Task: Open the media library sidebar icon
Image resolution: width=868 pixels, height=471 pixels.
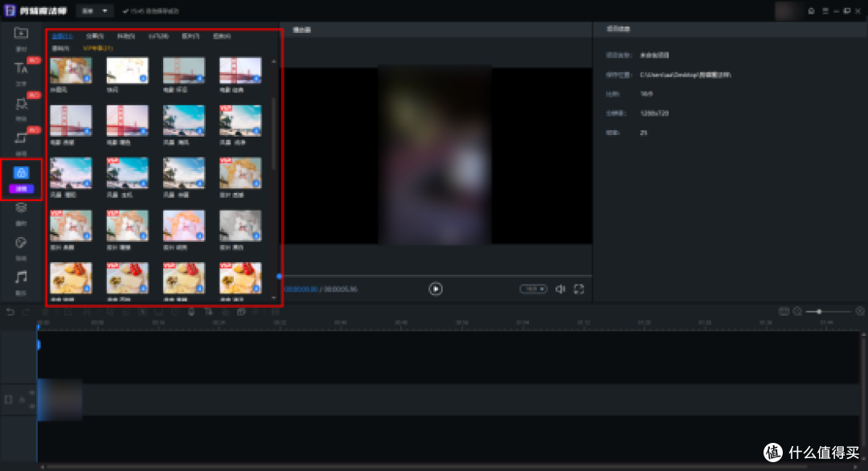Action: pyautogui.click(x=21, y=33)
